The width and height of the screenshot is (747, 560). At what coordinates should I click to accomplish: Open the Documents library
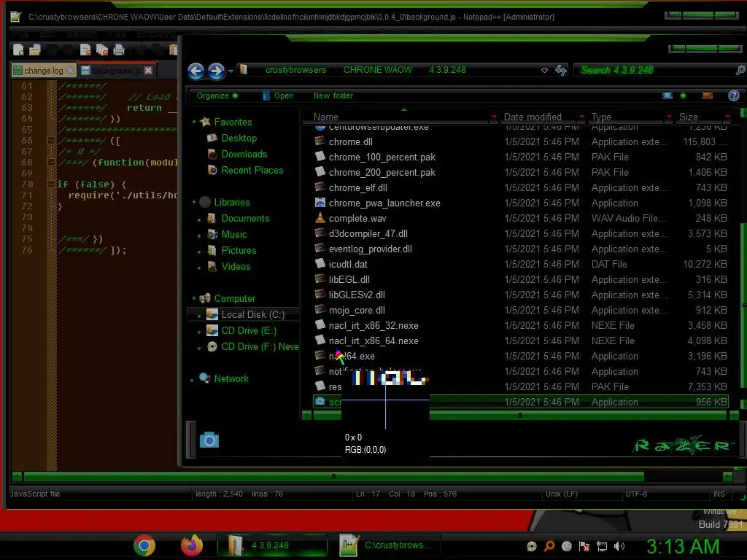[245, 219]
